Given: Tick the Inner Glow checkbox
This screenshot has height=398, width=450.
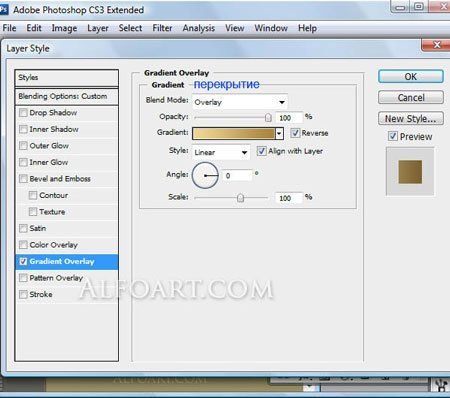Looking at the screenshot, I should click(x=23, y=162).
